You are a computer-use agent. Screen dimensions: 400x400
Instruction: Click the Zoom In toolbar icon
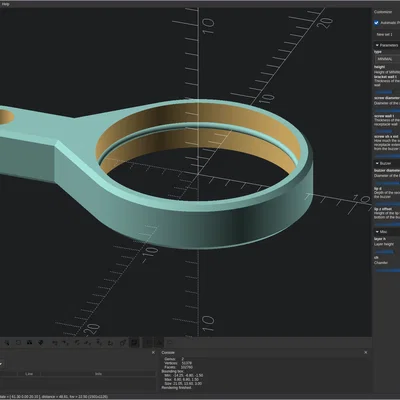pyautogui.click(x=18, y=342)
